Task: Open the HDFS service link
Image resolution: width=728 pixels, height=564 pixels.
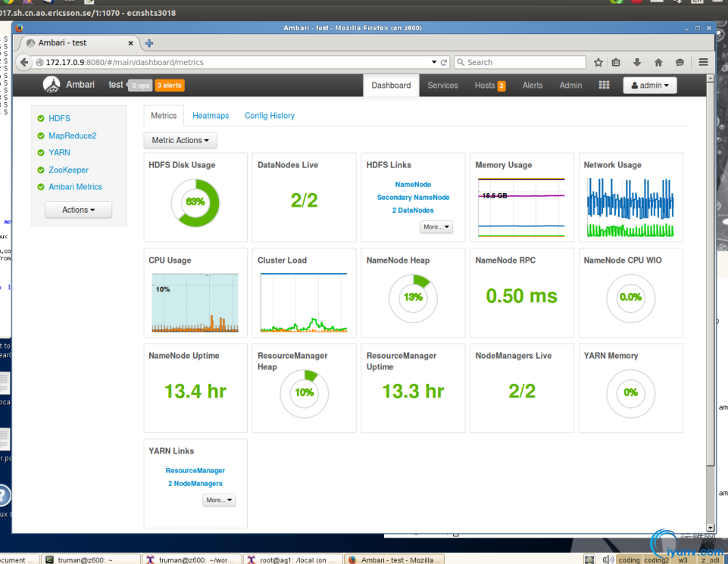Action: click(x=59, y=119)
